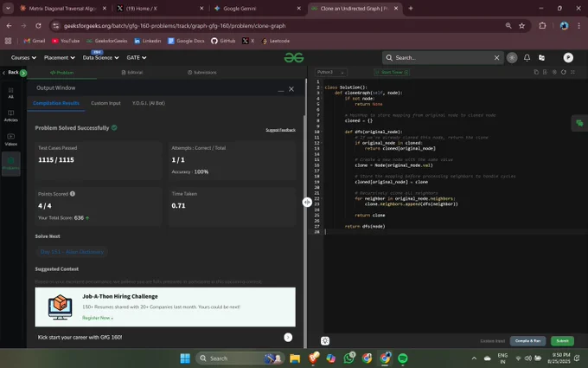Click the Start Timer button
This screenshot has height=368, width=588.
392,72
